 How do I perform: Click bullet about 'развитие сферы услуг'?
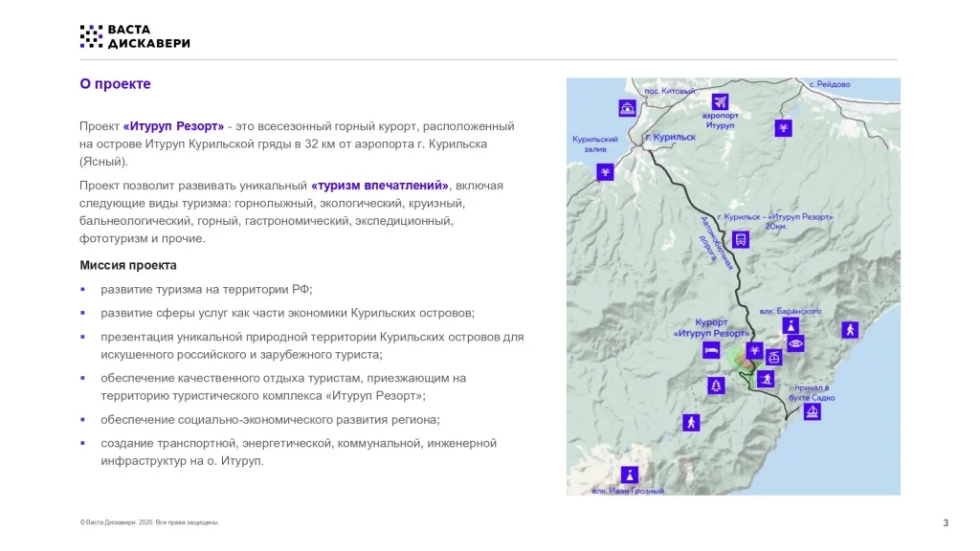click(287, 313)
